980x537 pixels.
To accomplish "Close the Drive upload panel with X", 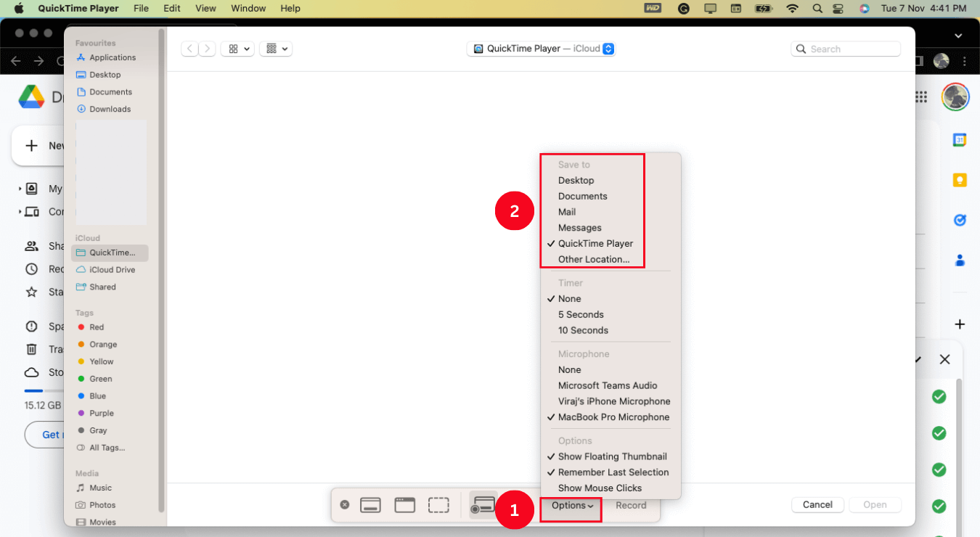I will 944,359.
